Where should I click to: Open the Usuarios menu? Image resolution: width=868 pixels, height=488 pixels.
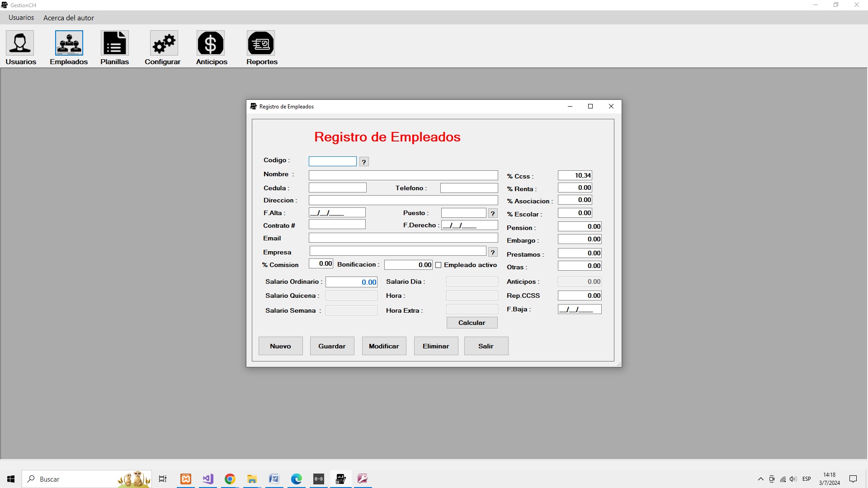coord(21,18)
